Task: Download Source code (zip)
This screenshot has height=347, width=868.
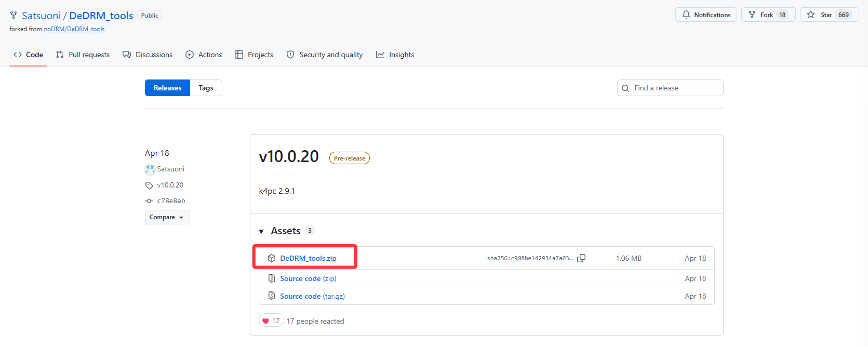Action: pyautogui.click(x=308, y=278)
